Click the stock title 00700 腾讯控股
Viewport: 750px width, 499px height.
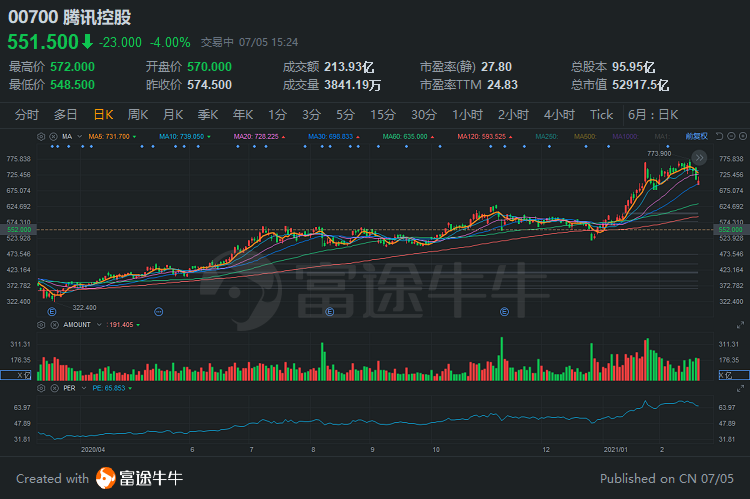pos(69,17)
